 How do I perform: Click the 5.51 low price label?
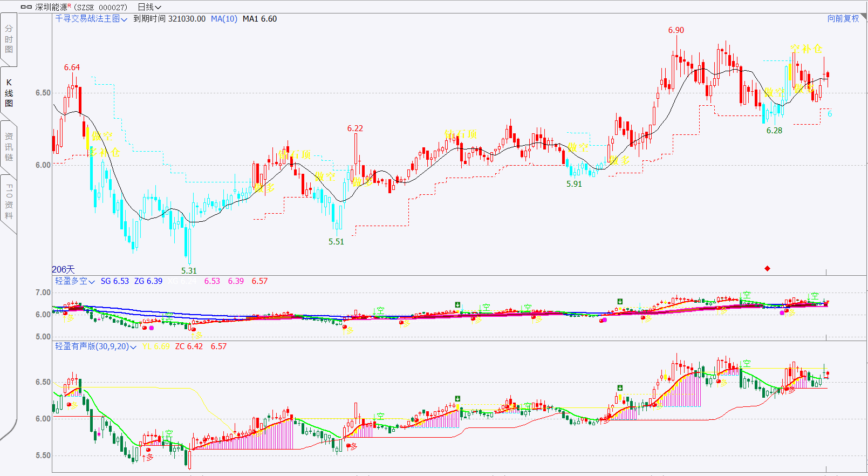(x=336, y=241)
